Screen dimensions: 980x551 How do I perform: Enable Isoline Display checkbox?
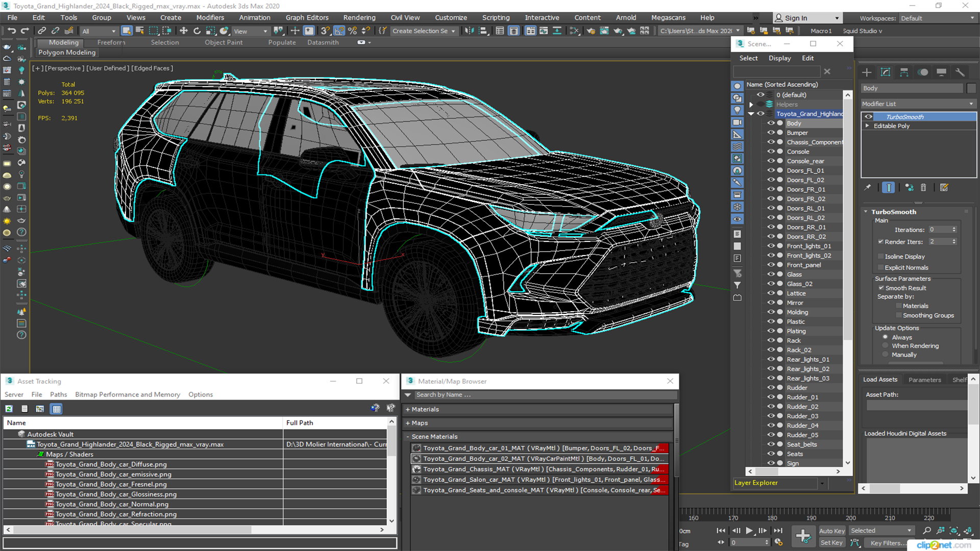coord(880,257)
